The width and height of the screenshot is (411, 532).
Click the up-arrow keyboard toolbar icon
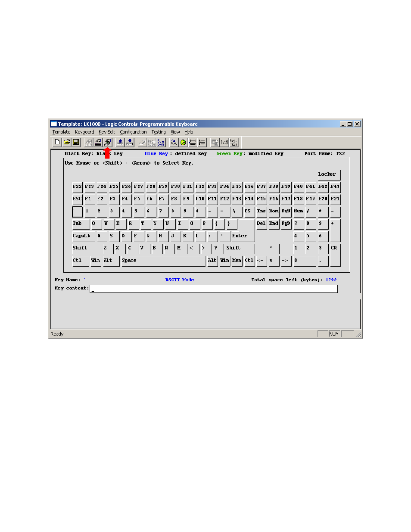click(120, 142)
